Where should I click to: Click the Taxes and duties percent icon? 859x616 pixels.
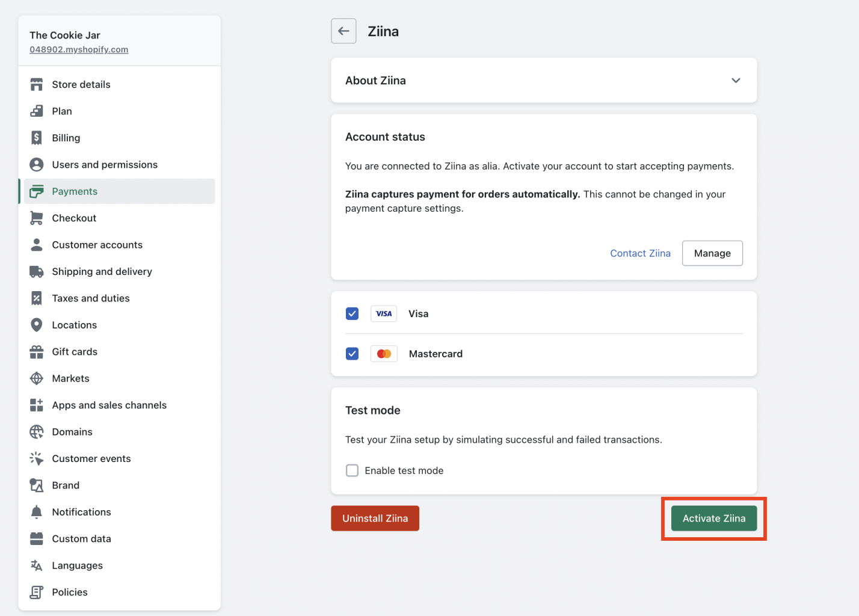pyautogui.click(x=37, y=298)
